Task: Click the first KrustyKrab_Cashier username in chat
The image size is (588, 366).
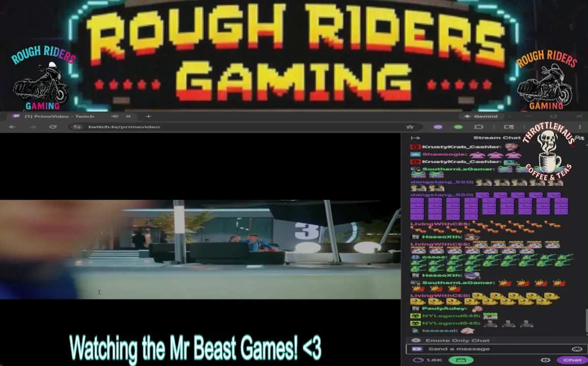Action: pyautogui.click(x=461, y=146)
